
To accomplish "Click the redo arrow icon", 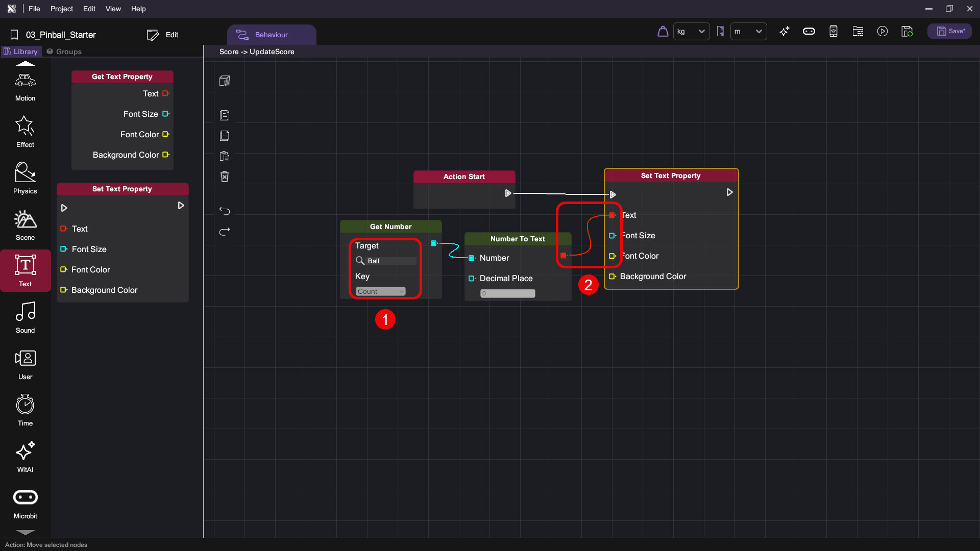I will click(225, 232).
